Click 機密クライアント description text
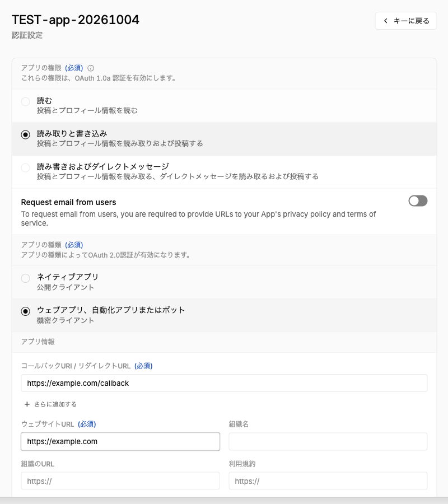 pyautogui.click(x=66, y=320)
